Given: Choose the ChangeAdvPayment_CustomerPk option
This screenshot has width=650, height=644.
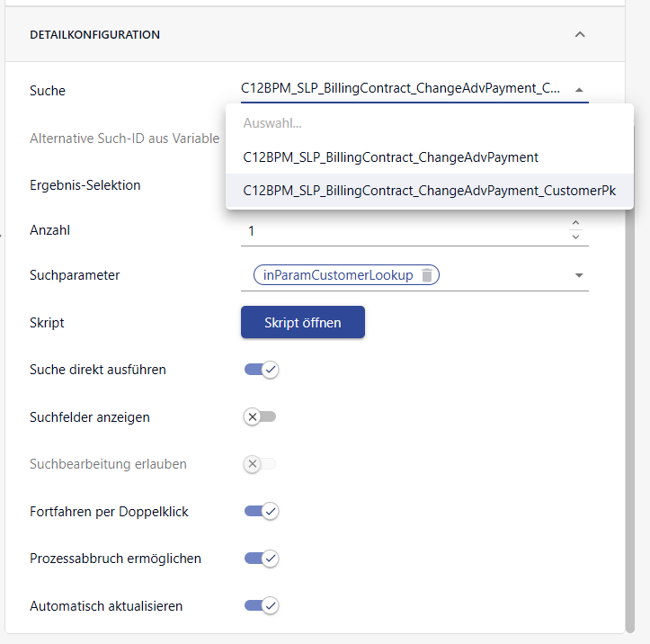Looking at the screenshot, I should pyautogui.click(x=430, y=191).
